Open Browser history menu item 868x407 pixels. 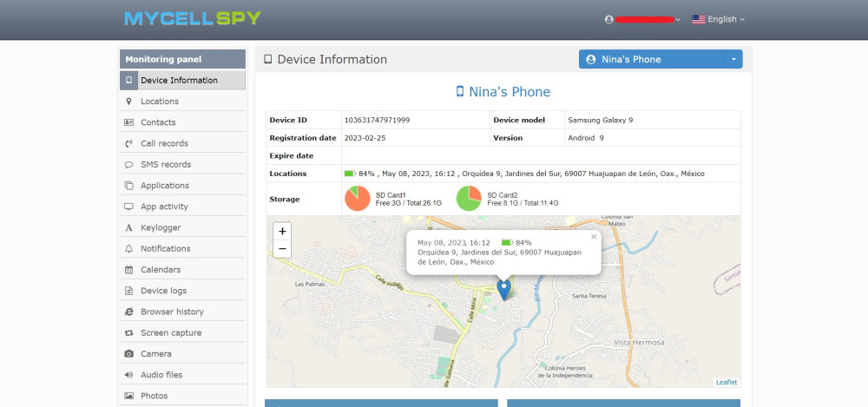coord(182,312)
